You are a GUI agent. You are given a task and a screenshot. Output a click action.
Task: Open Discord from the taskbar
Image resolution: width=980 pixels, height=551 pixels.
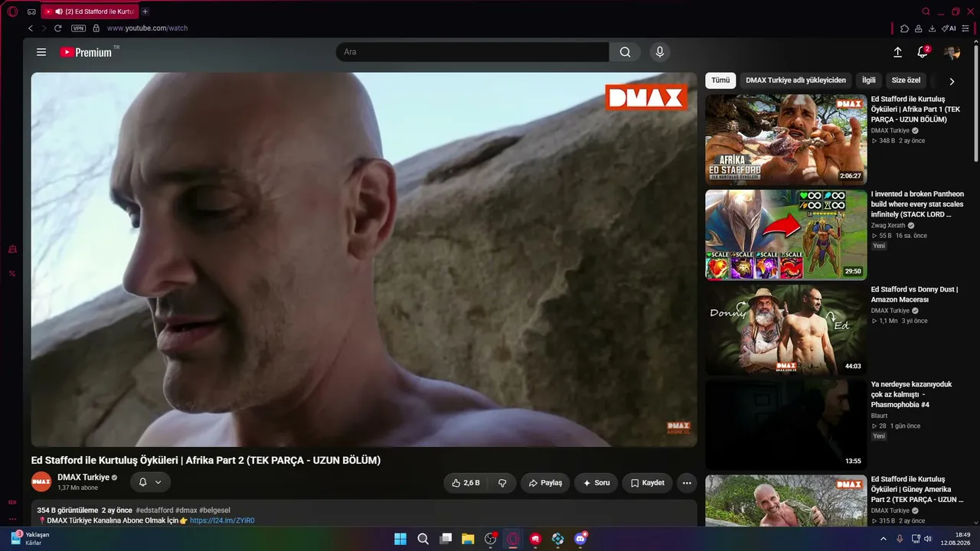[581, 539]
